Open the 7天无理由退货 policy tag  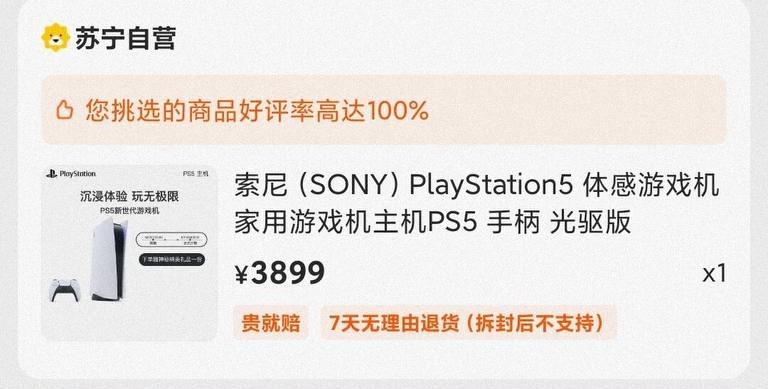(x=468, y=323)
